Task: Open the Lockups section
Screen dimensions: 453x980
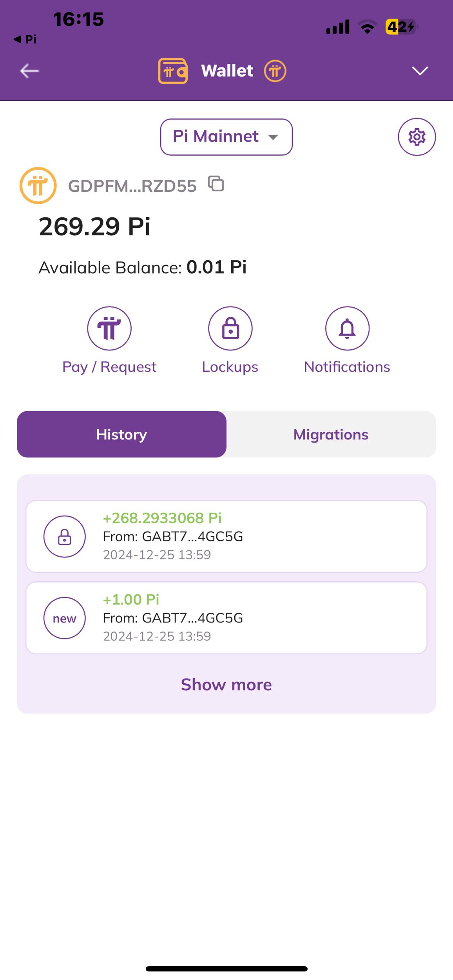Action: [x=230, y=328]
